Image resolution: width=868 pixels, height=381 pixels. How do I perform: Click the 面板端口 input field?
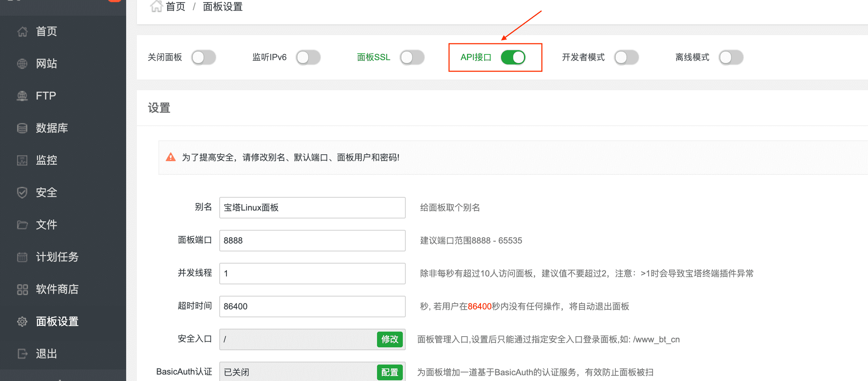(x=313, y=241)
